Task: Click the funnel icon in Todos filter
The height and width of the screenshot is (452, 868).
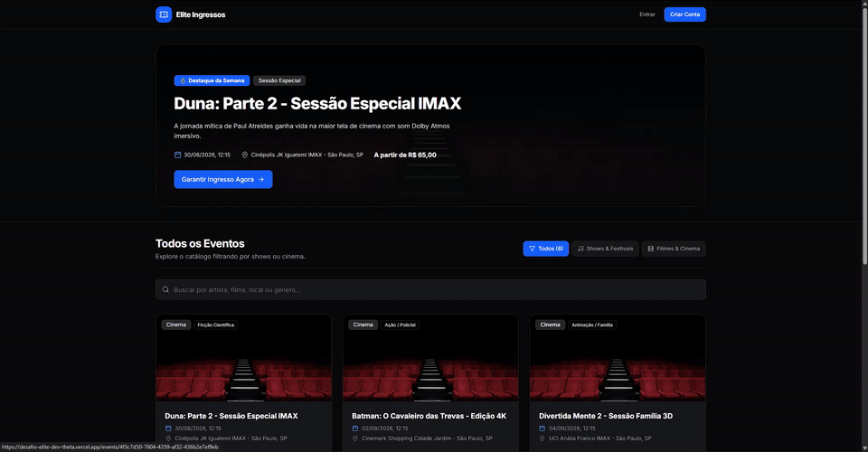Action: (532, 249)
